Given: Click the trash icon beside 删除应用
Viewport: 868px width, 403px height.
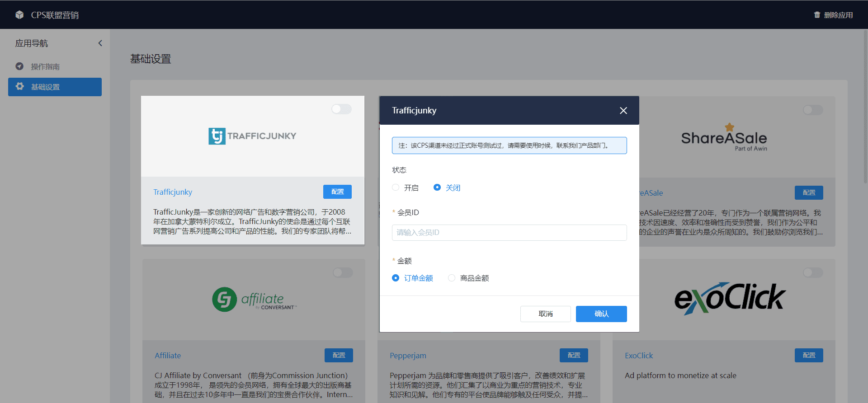Looking at the screenshot, I should (x=817, y=15).
